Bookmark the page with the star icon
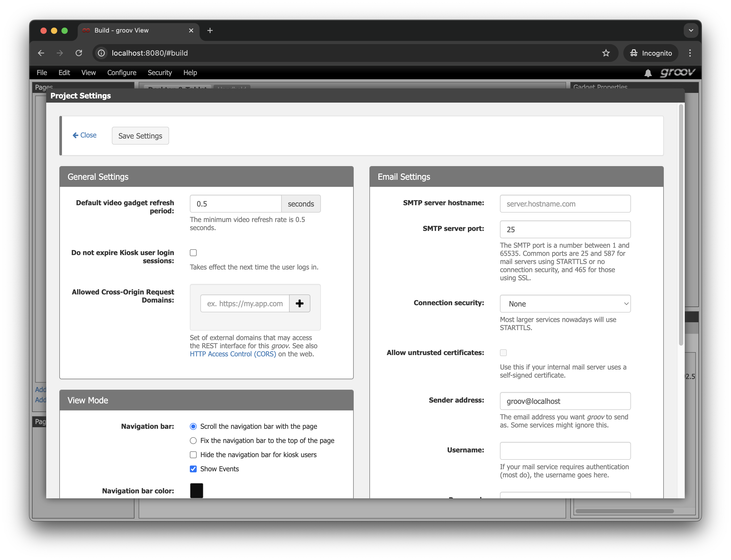Viewport: 731px width, 560px height. coord(605,53)
